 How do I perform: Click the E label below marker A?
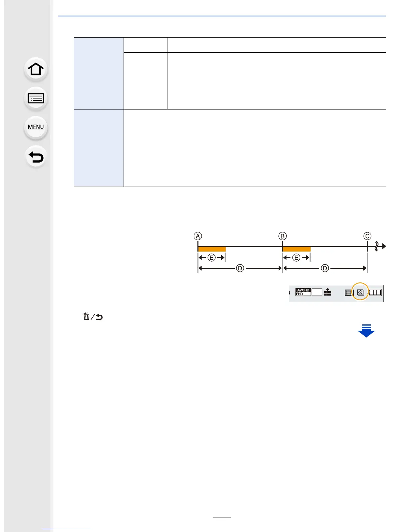[212, 258]
